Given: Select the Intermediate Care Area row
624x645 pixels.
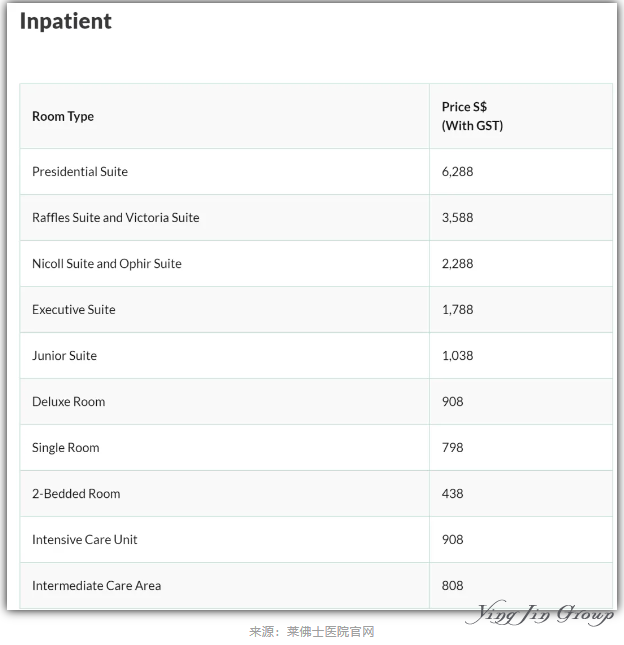Looking at the screenshot, I should [316, 586].
